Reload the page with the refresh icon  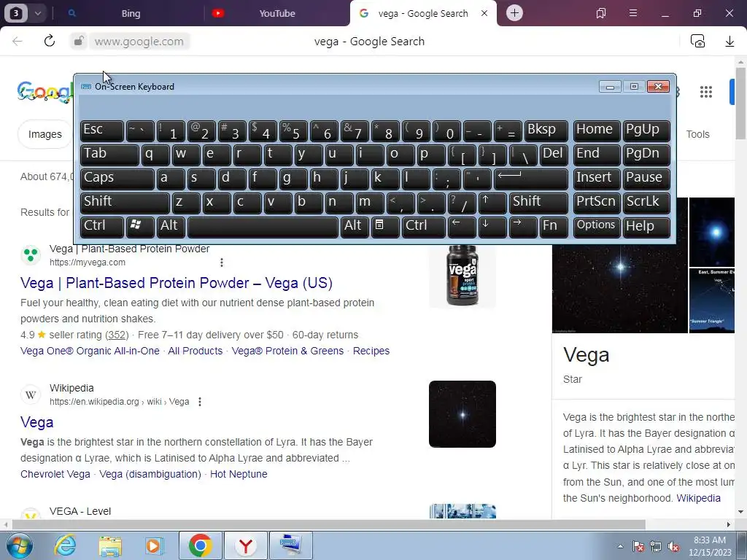click(50, 41)
